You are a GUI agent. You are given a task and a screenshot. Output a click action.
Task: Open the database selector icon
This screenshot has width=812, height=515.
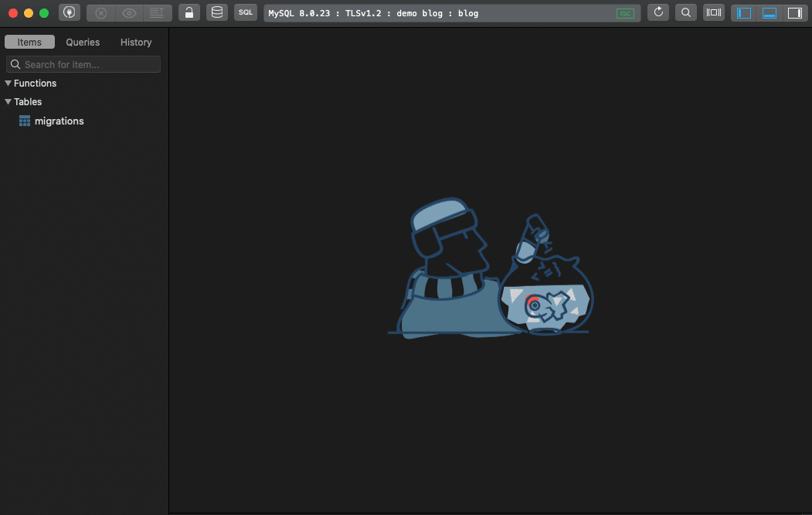[x=217, y=12]
